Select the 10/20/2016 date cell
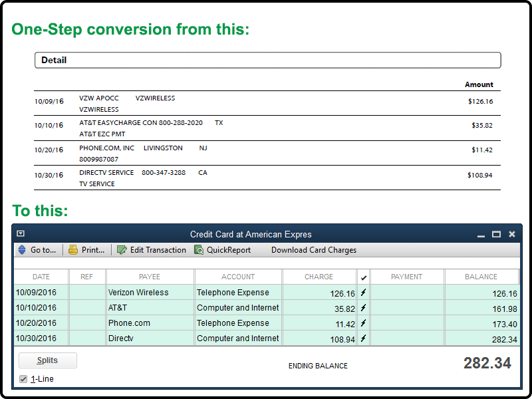The image size is (532, 399). coord(41,323)
